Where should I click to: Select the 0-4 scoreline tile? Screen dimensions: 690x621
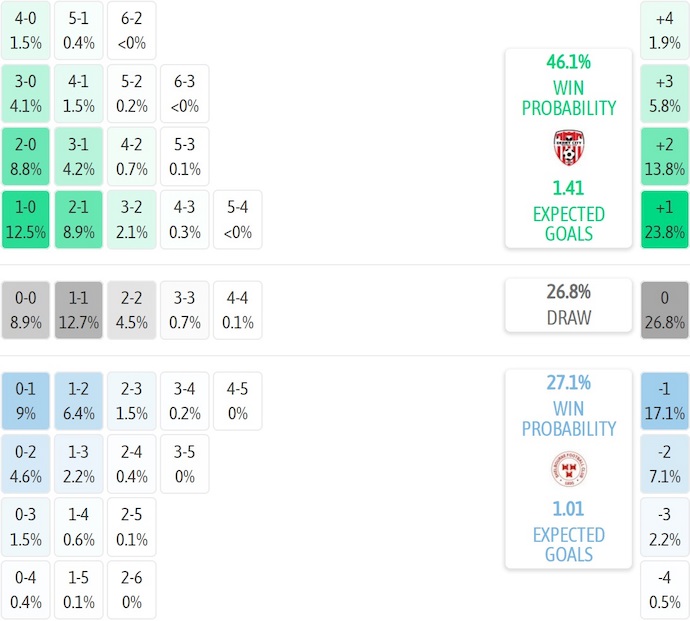click(26, 590)
